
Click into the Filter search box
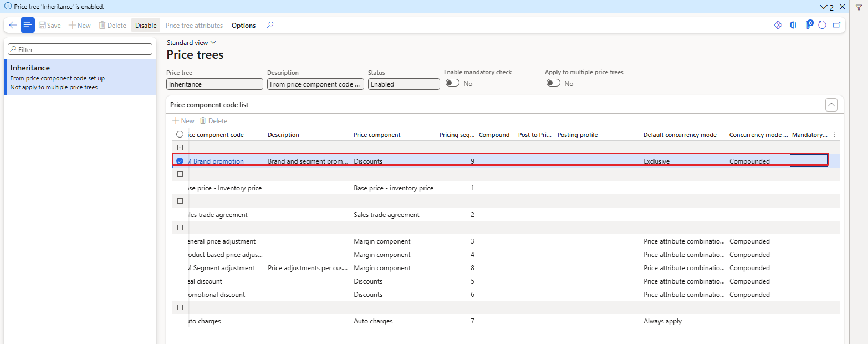(80, 49)
